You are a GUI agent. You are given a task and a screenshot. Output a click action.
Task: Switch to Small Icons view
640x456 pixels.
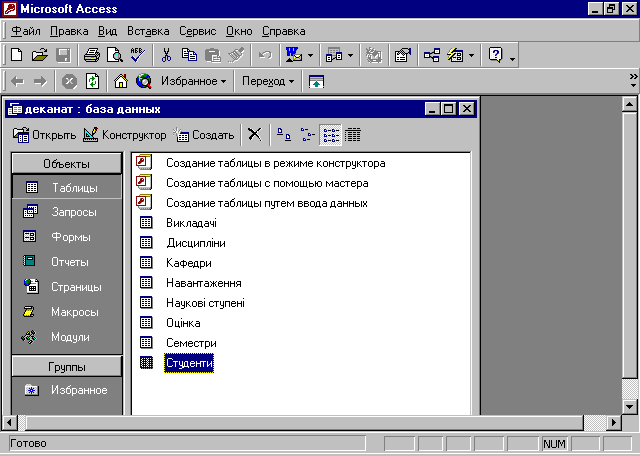(307, 134)
